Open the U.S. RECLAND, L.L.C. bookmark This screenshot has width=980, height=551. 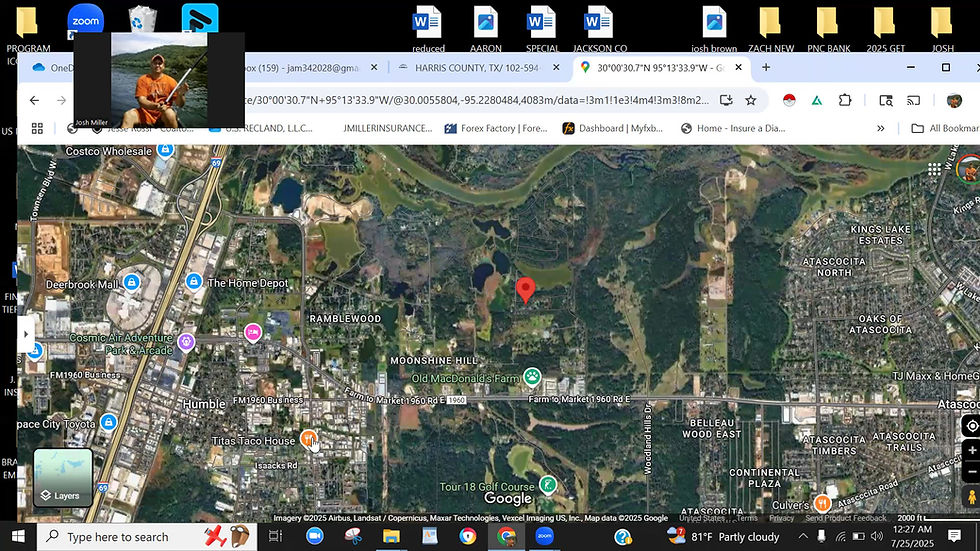261,128
